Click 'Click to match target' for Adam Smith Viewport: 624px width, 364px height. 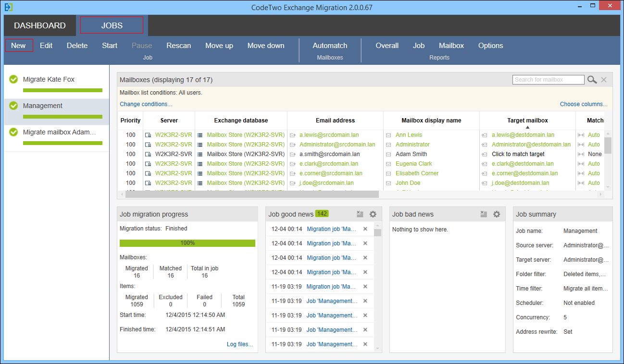518,154
